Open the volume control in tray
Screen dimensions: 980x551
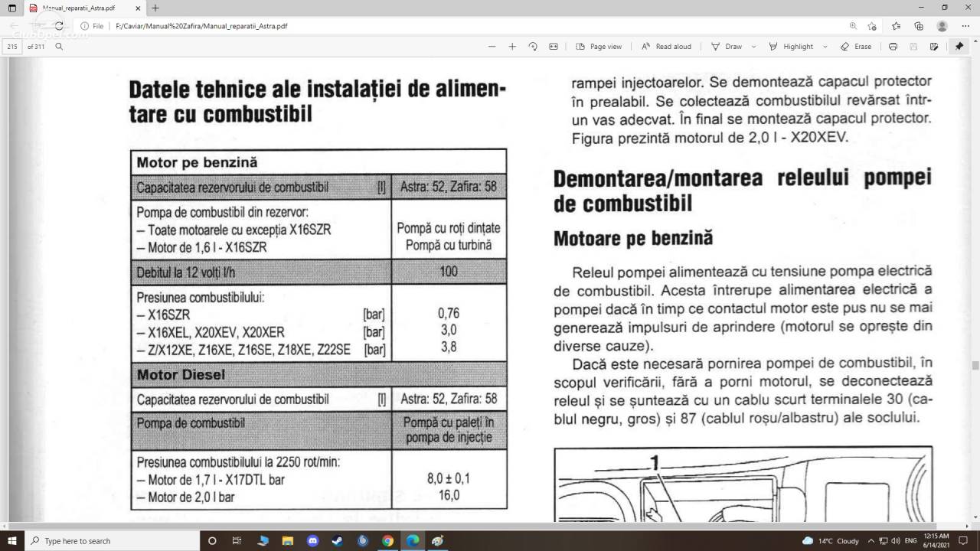tap(895, 540)
